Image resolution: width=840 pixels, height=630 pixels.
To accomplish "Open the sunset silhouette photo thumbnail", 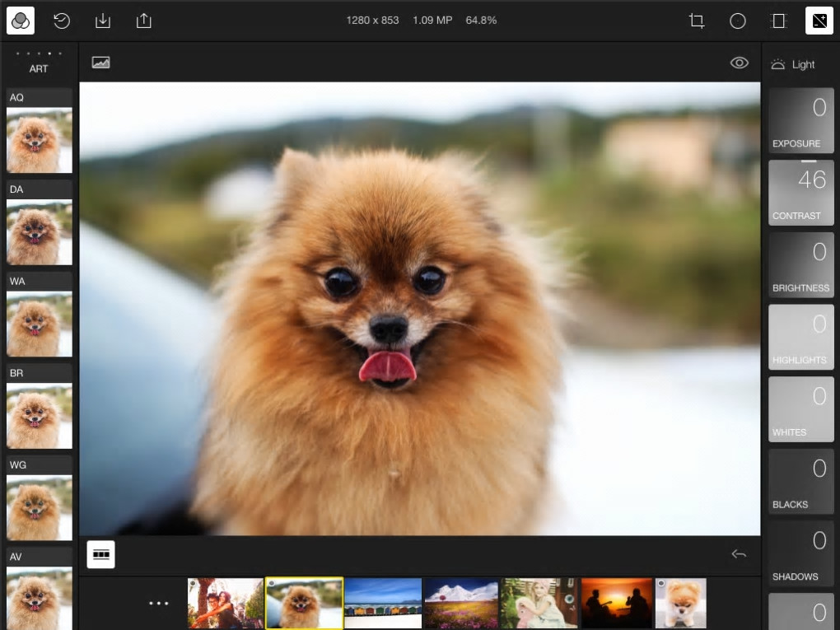I will point(617,603).
